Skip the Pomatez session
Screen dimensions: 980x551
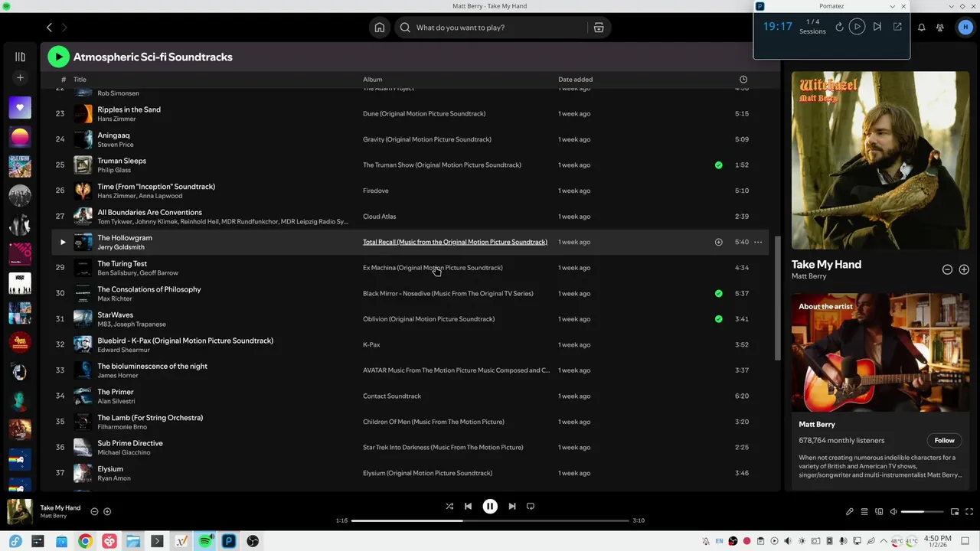(877, 27)
